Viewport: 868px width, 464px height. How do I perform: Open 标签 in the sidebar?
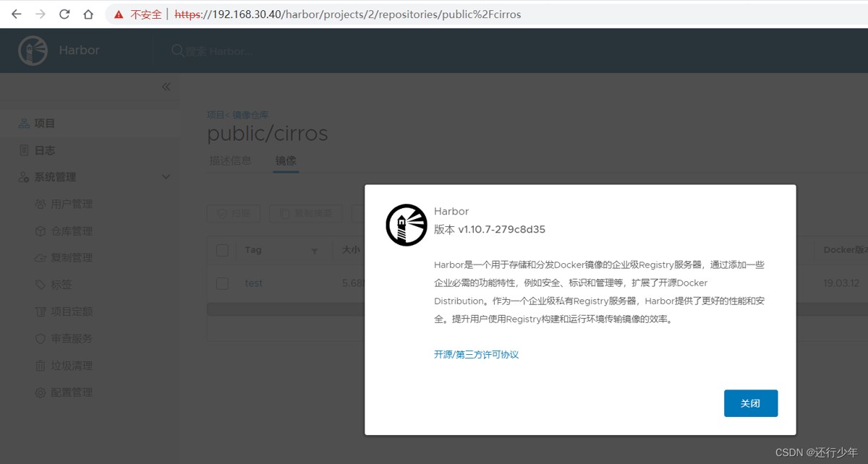pyautogui.click(x=61, y=285)
